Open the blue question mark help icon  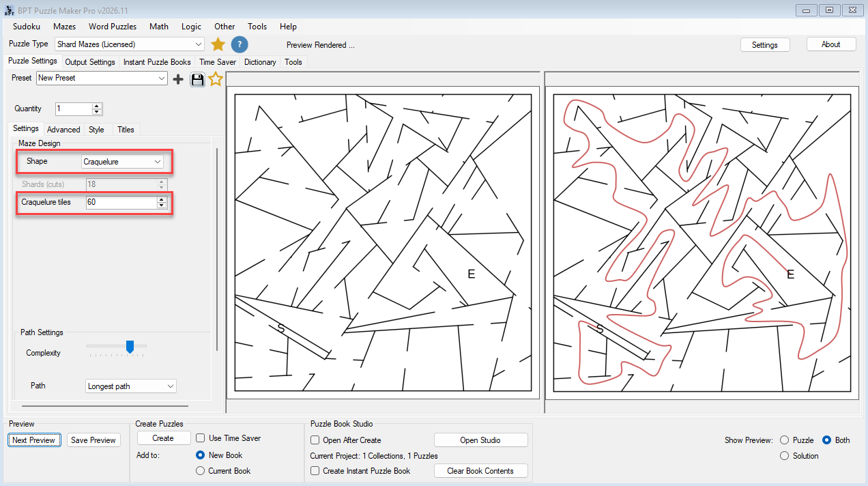[x=240, y=44]
